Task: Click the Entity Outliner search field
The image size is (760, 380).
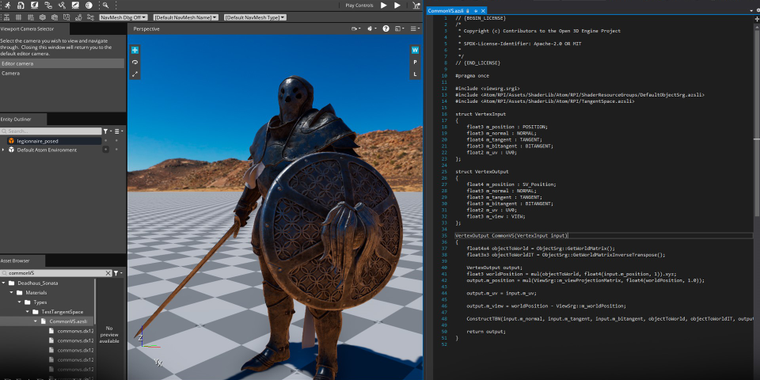Action: (51, 131)
